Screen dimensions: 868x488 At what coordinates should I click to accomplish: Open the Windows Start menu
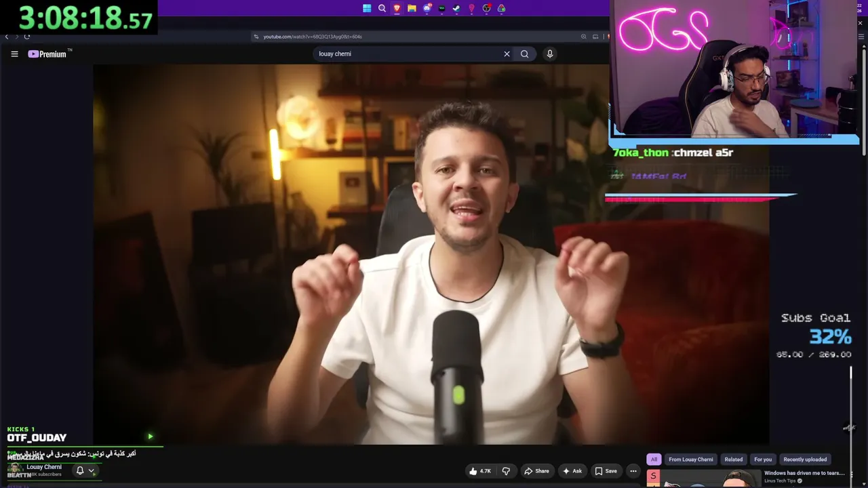tap(367, 8)
